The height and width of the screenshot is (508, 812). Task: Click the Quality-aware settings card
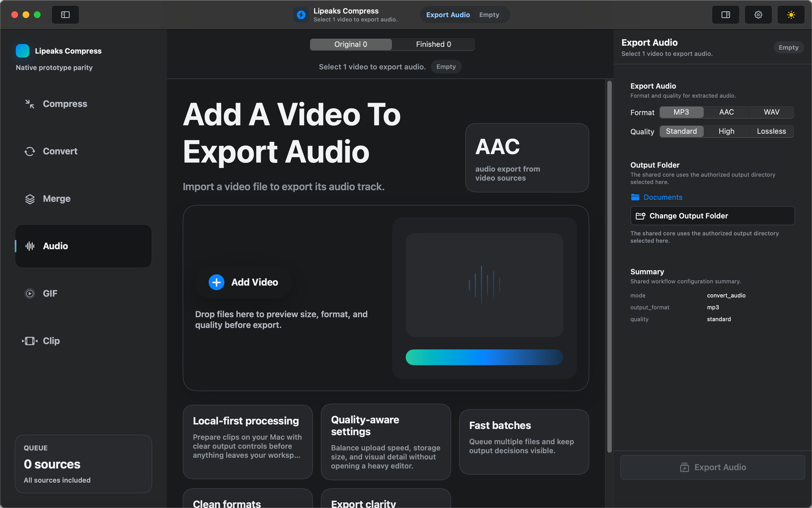pyautogui.click(x=385, y=442)
